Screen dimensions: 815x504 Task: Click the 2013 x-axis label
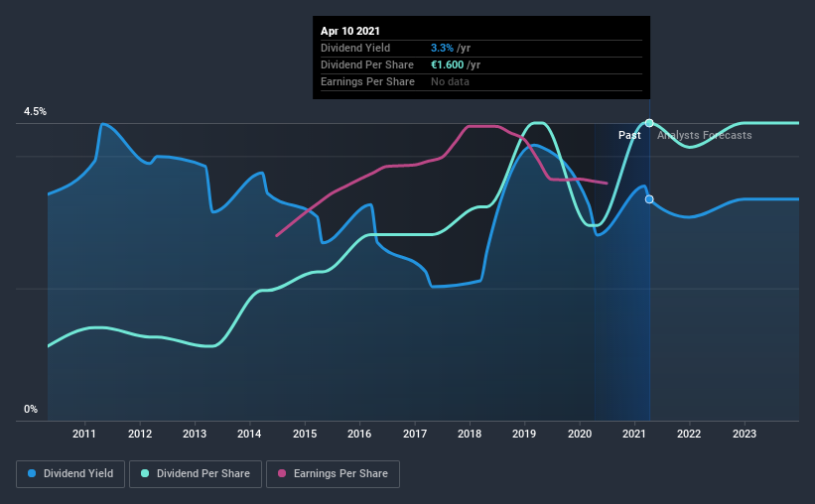pos(195,434)
